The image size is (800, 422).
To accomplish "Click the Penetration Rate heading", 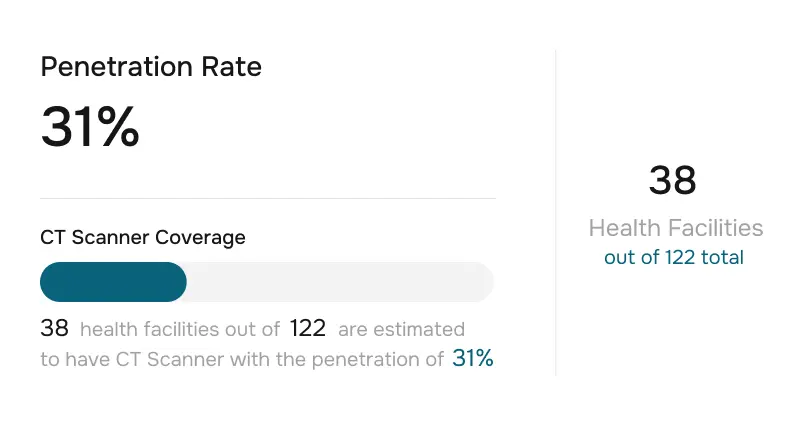I will click(151, 67).
